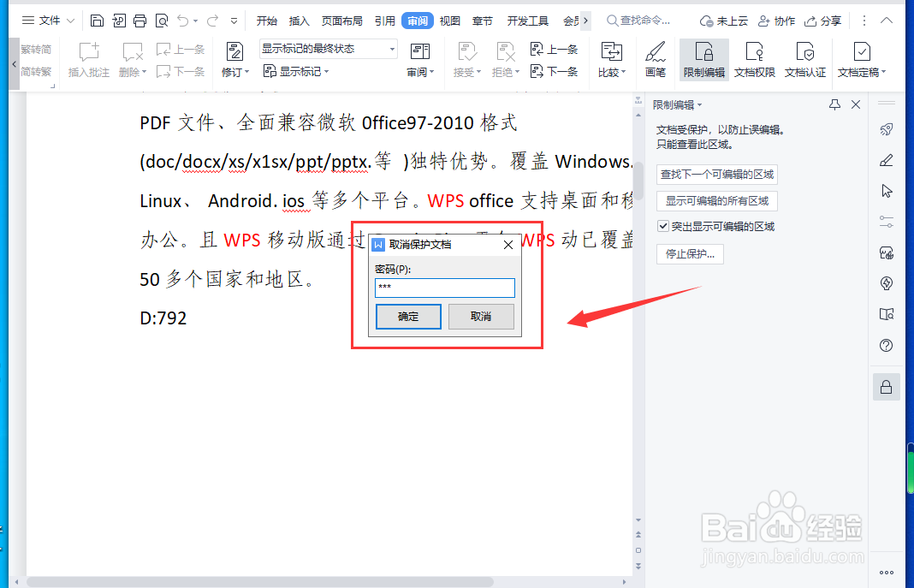Click the 密码 input field
914x588 pixels.
pyautogui.click(x=445, y=288)
